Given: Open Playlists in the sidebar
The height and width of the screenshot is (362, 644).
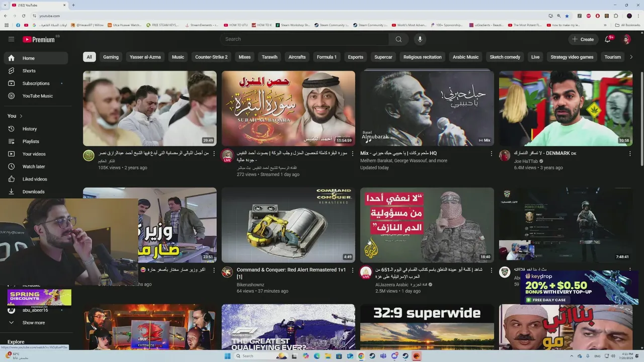Looking at the screenshot, I should point(35,142).
